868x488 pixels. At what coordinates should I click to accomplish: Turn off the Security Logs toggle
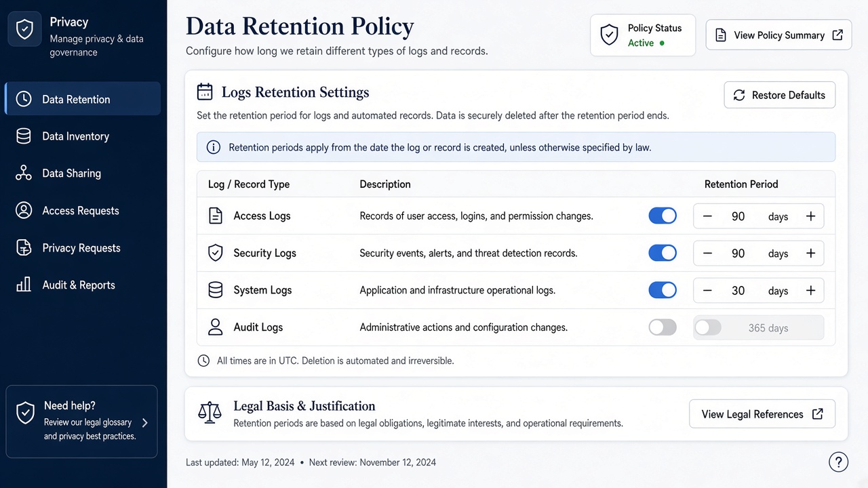[663, 253]
